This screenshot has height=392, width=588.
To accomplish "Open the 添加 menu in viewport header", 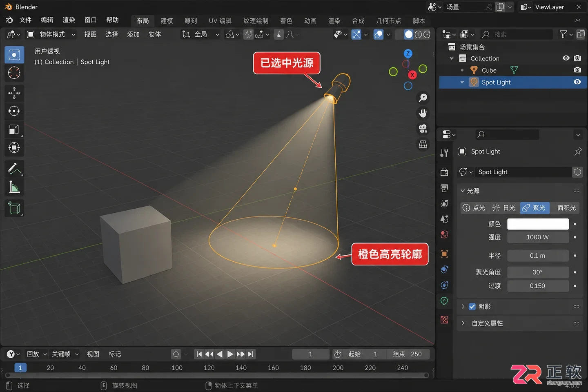I will click(133, 34).
